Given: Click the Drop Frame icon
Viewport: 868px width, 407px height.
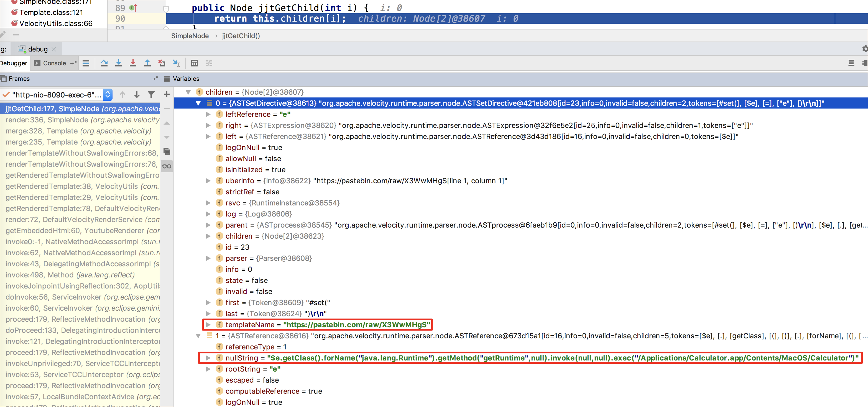Looking at the screenshot, I should (x=162, y=63).
